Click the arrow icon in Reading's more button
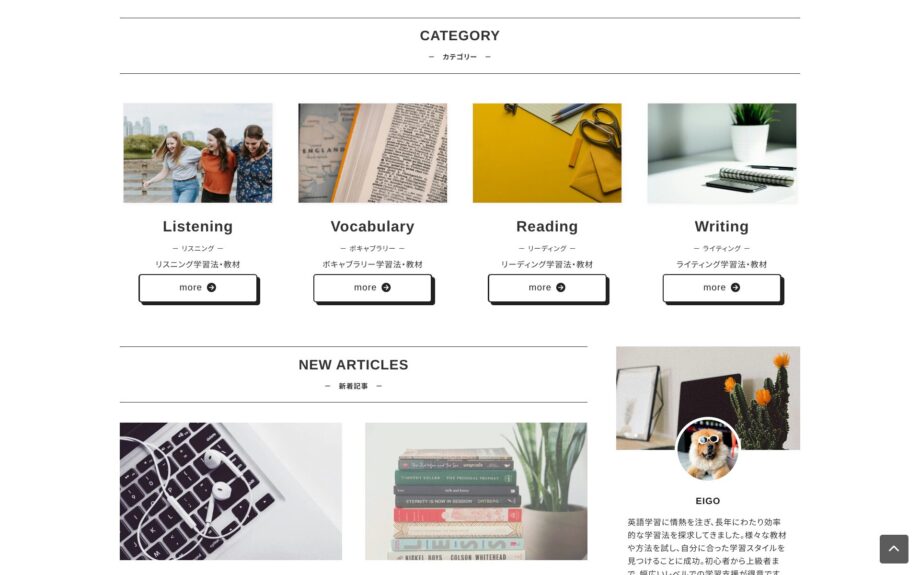Image resolution: width=920 pixels, height=575 pixels. (560, 288)
